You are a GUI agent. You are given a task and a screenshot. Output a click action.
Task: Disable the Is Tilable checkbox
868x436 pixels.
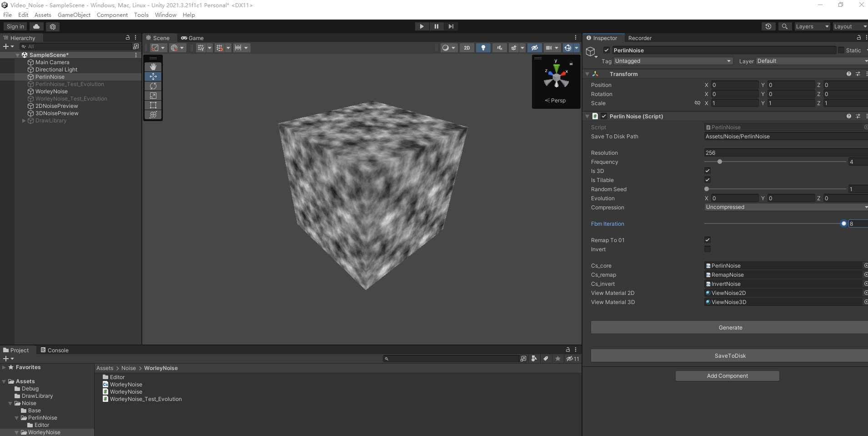click(x=707, y=180)
